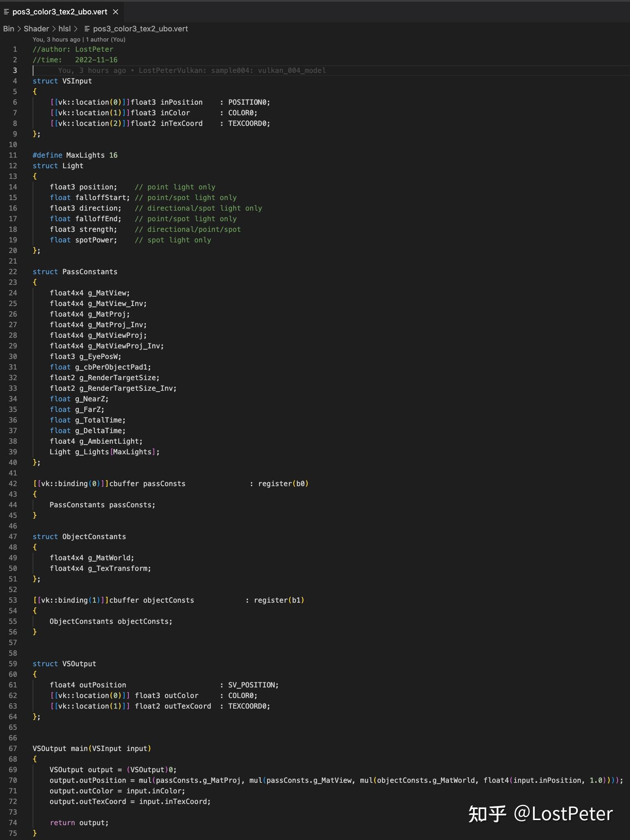Screen dimensions: 630x840
Task: Click the 'VSOutput main(VSInput input)' function signature
Action: pyautogui.click(x=92, y=748)
